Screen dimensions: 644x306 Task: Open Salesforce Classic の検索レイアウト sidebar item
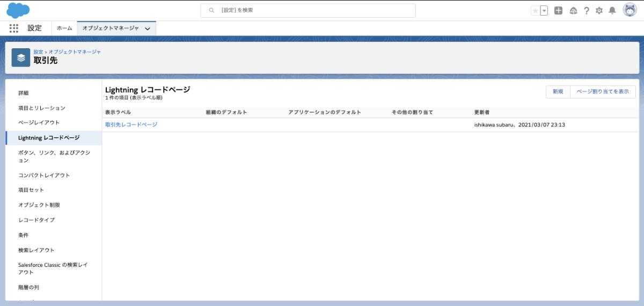pyautogui.click(x=54, y=268)
